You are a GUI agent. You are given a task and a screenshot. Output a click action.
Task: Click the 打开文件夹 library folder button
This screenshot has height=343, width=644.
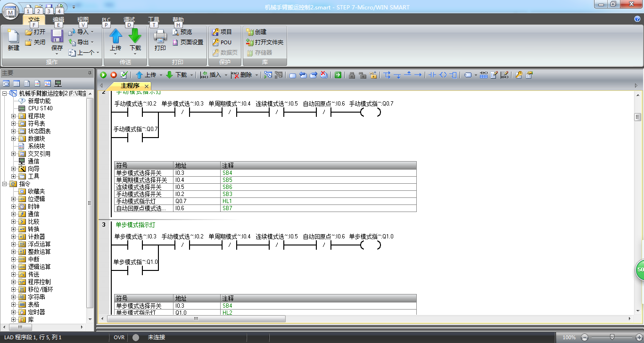tap(264, 42)
